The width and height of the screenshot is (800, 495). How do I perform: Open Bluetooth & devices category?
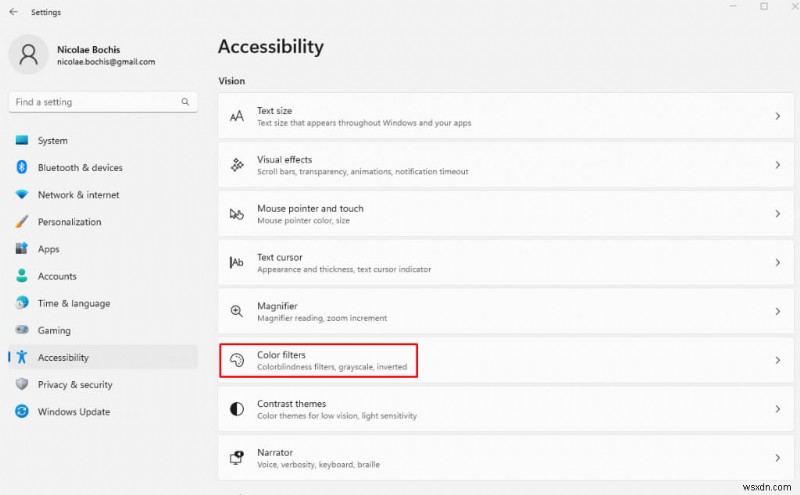click(103, 167)
